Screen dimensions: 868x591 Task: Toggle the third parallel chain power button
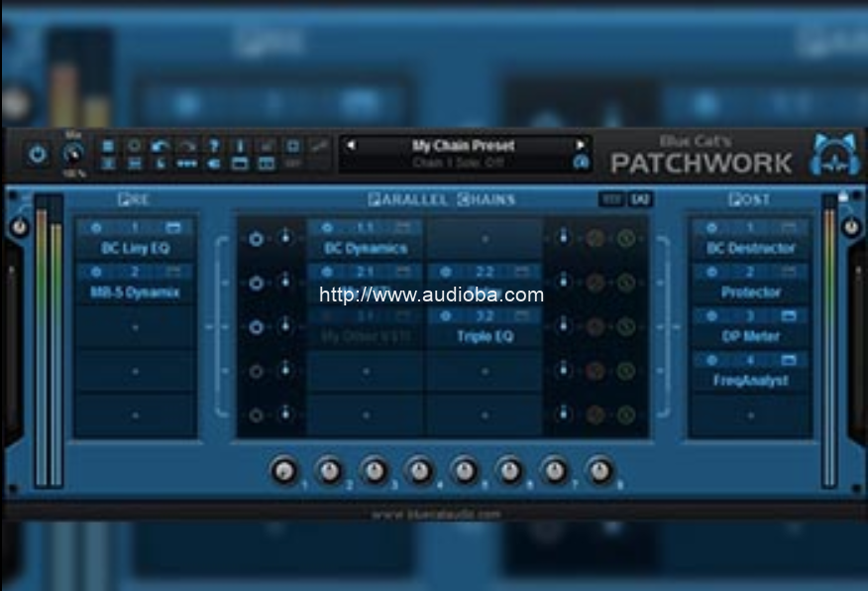256,327
